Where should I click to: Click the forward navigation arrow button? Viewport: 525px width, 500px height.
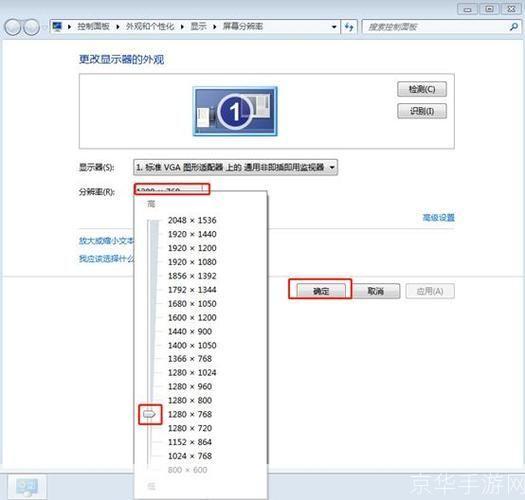32,27
